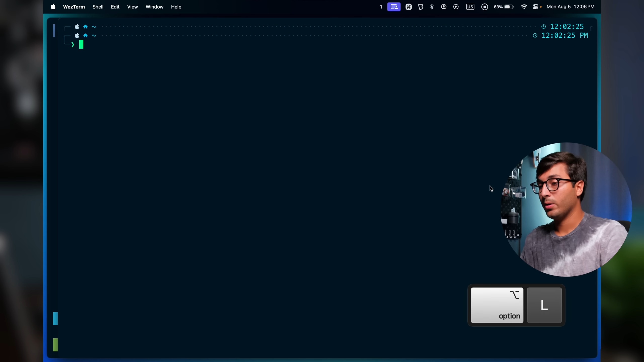Open the Shell menu

point(98,7)
